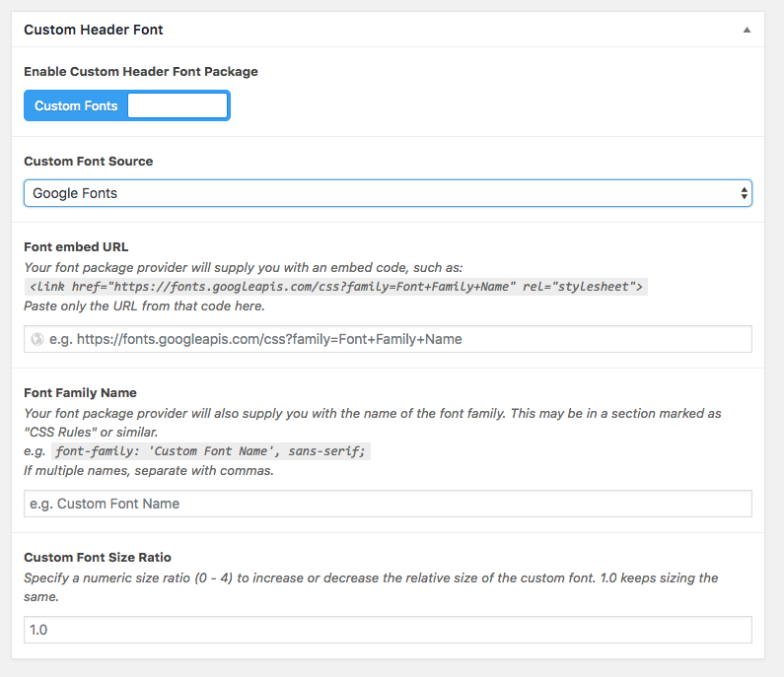Click the link href example code snippet
Image resolution: width=784 pixels, height=677 pixels.
[336, 287]
